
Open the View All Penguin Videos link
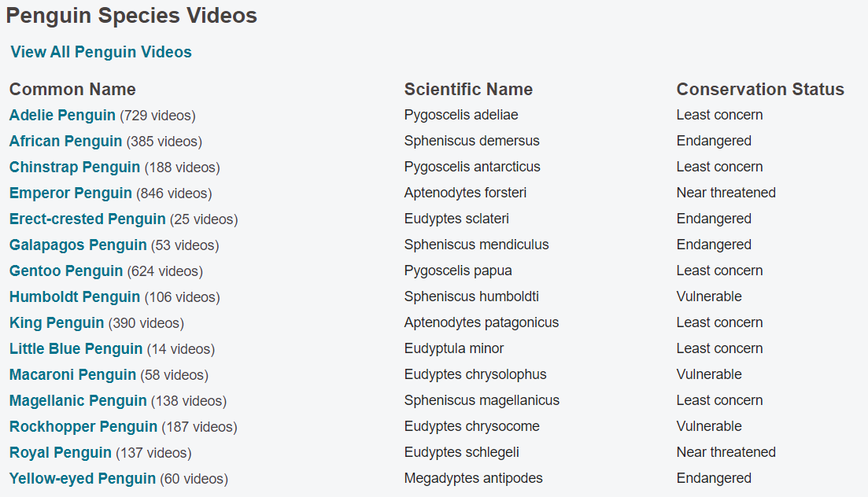[x=102, y=52]
